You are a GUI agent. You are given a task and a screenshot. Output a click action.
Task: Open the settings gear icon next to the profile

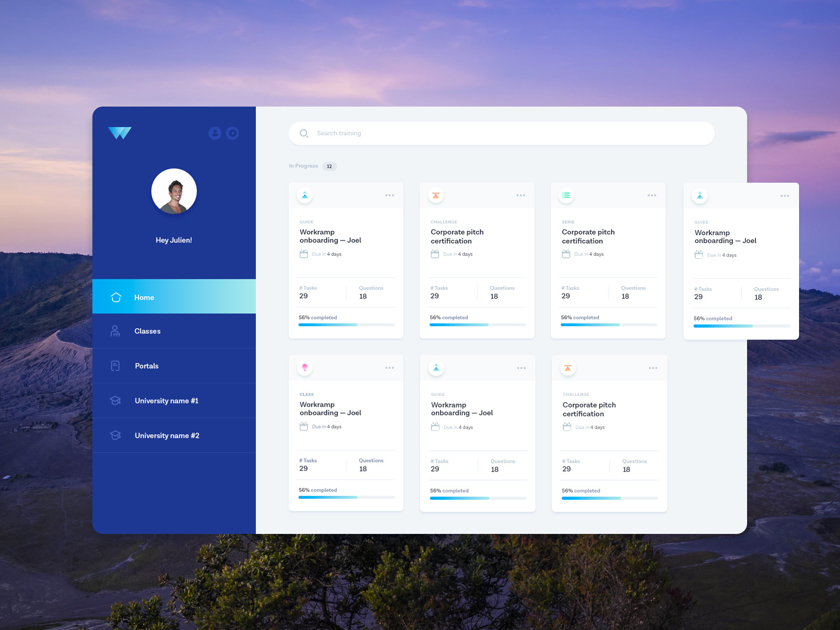point(233,133)
